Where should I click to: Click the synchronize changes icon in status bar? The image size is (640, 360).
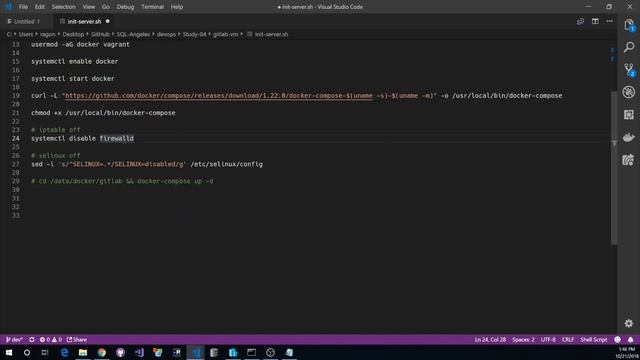(31, 340)
